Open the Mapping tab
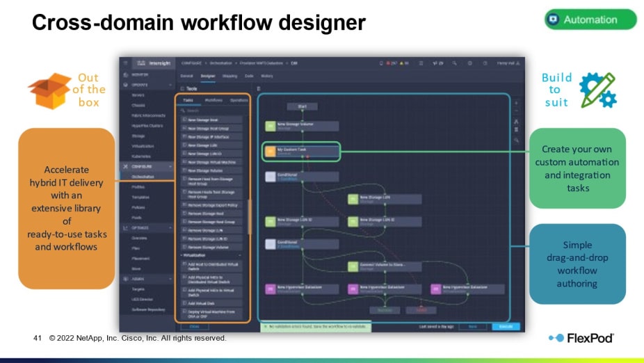This screenshot has width=644, height=363. pos(230,76)
